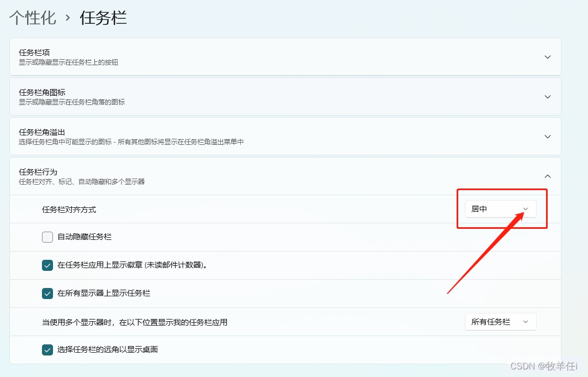Uncheck 在所有显示器上显示任务栏 checkbox
Screen dimensions: 588x377
47,294
